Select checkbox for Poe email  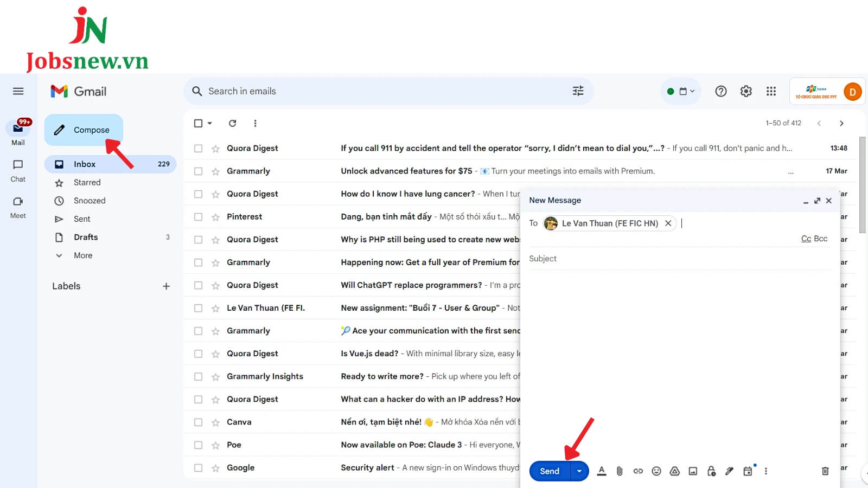pyautogui.click(x=199, y=445)
